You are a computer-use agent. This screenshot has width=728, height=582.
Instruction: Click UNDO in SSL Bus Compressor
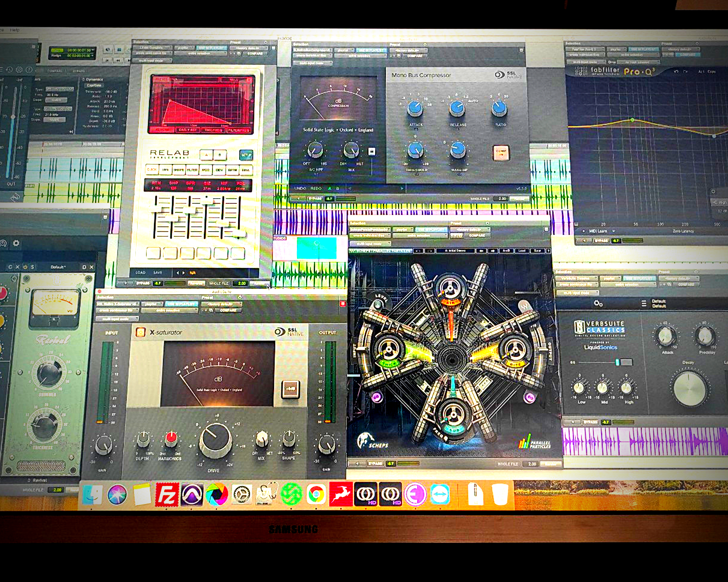[x=300, y=188]
